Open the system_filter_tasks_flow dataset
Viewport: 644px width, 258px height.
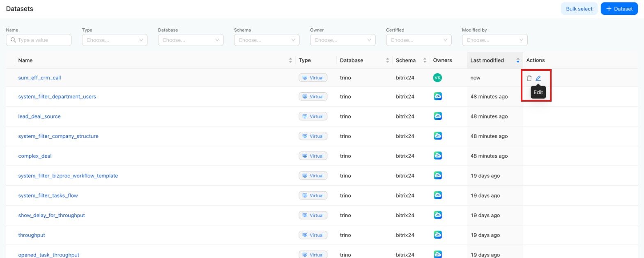(48, 195)
